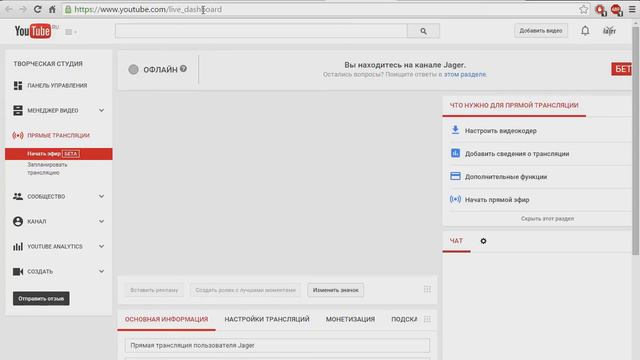Expand Создать chevron
The height and width of the screenshot is (360, 640).
[x=101, y=271]
